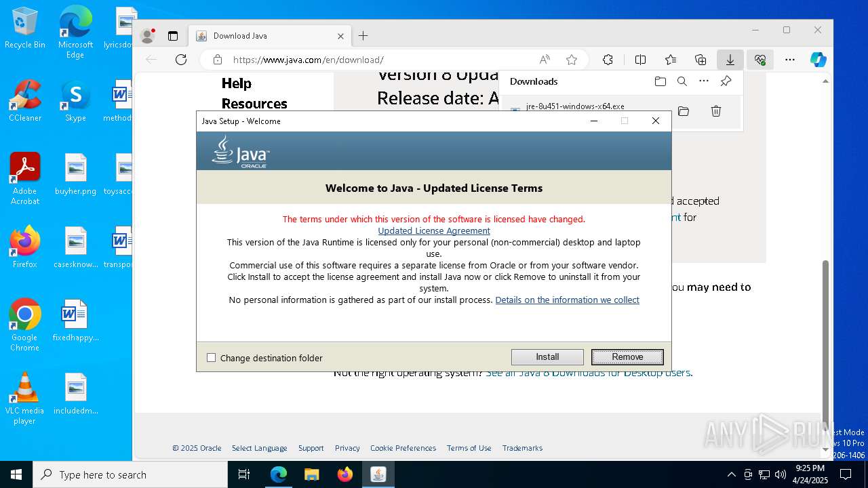Open Details on the information we collect
This screenshot has height=488, width=868.
[567, 300]
